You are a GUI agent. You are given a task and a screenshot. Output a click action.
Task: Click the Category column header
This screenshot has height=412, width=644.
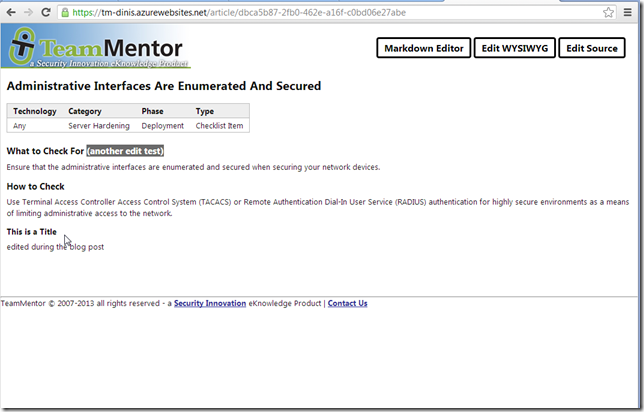[86, 111]
